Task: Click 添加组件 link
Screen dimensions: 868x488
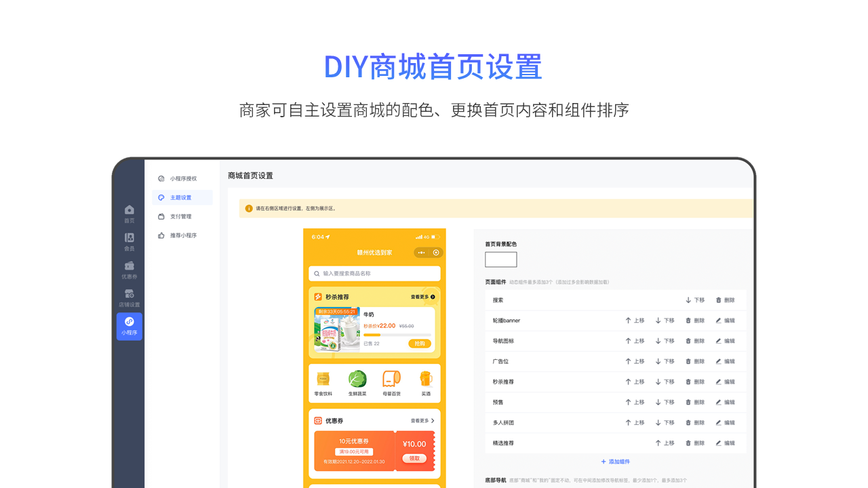Action: [x=615, y=462]
